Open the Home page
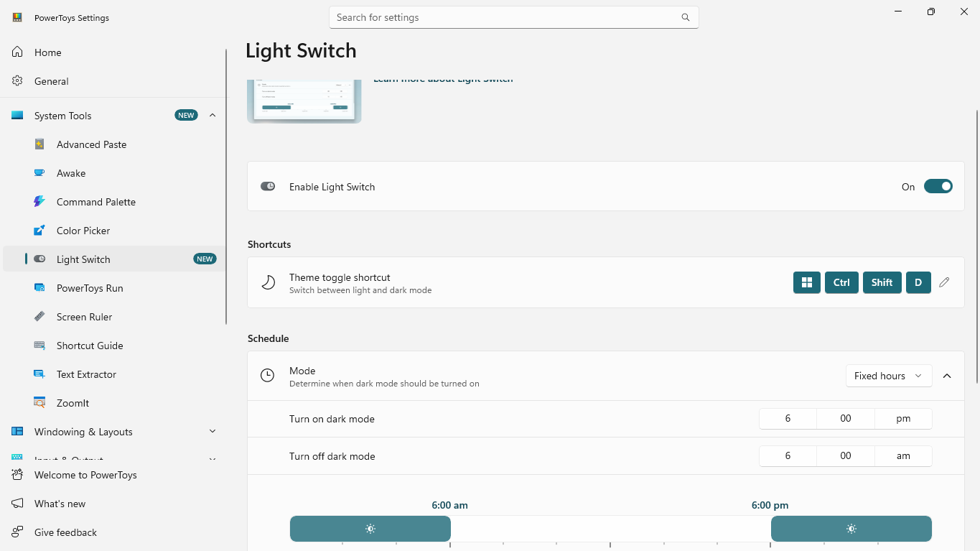980x551 pixels. tap(47, 52)
